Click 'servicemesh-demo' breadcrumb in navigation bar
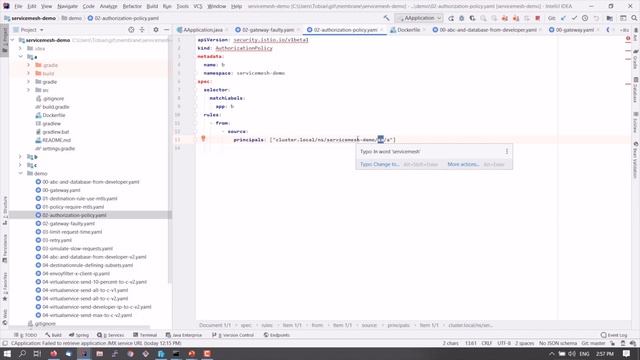 pyautogui.click(x=33, y=18)
